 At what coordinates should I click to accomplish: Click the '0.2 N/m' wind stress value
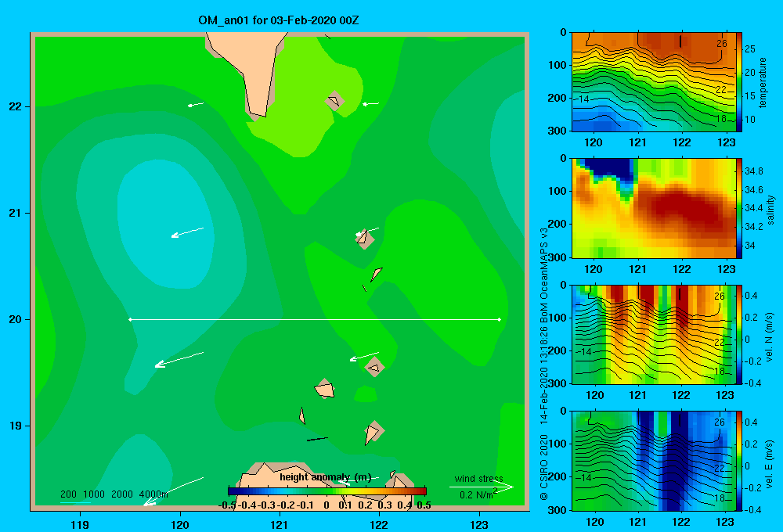tap(478, 494)
